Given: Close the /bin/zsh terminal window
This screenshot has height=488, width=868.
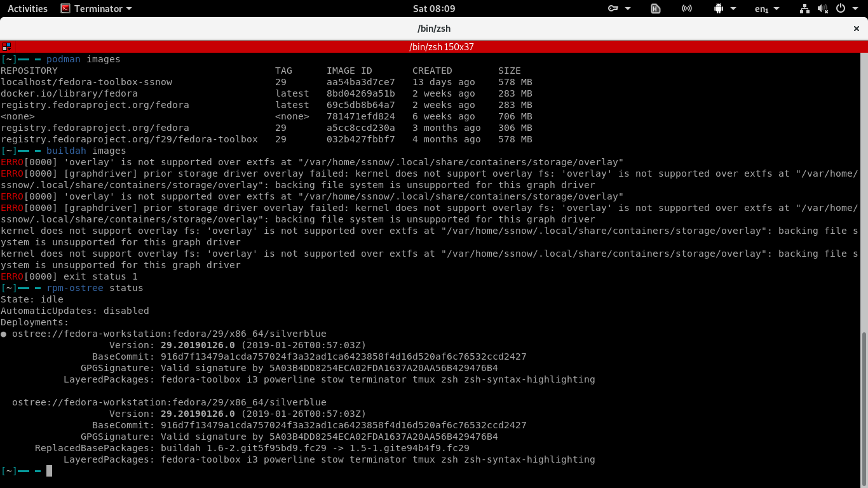Looking at the screenshot, I should pos(856,29).
